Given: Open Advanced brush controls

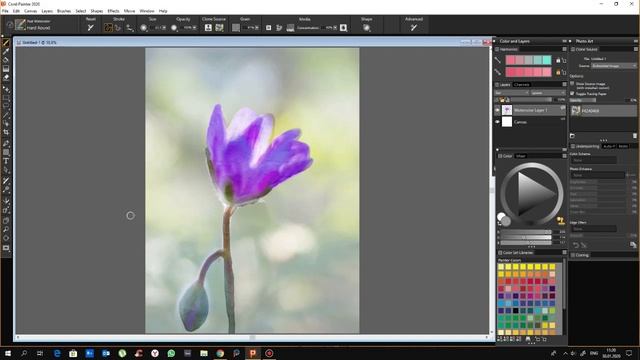Looking at the screenshot, I should click(414, 28).
